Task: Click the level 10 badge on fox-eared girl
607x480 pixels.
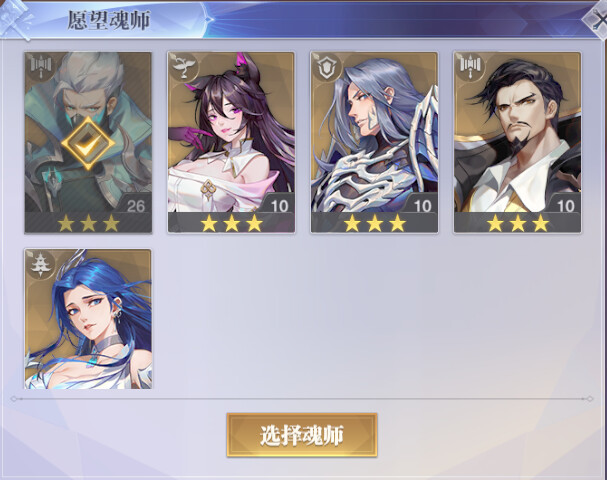Action: [279, 206]
